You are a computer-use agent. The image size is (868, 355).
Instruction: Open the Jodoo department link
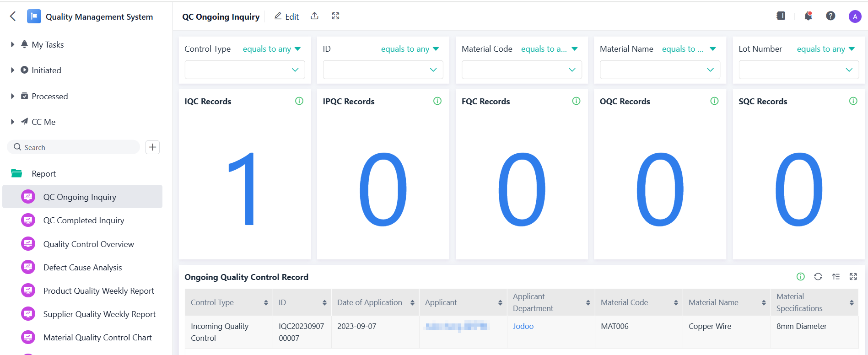[523, 326]
